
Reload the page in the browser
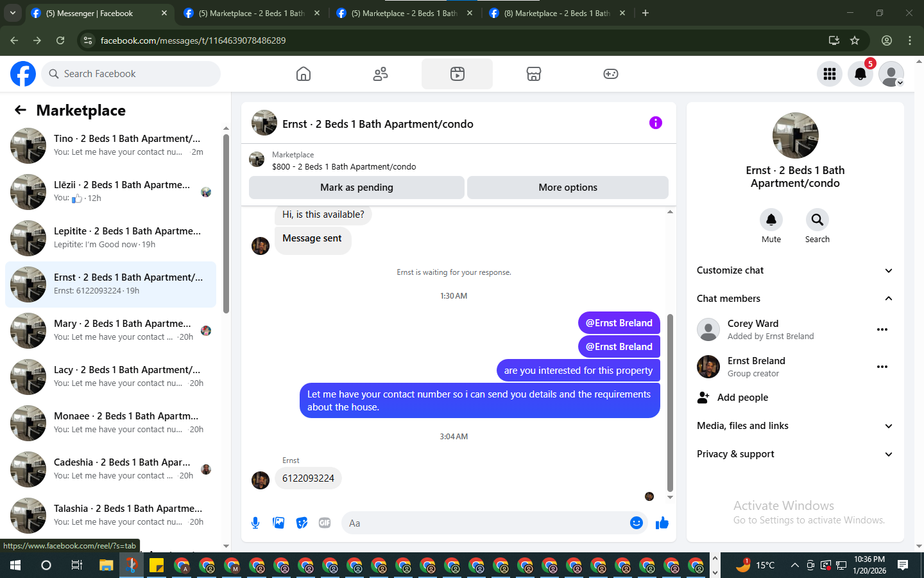pyautogui.click(x=60, y=40)
